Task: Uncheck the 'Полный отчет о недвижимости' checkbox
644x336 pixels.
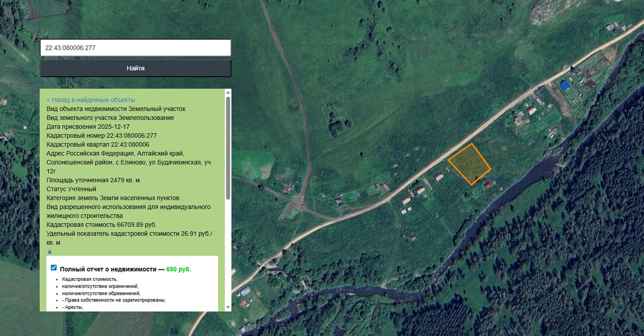Action: (x=54, y=268)
